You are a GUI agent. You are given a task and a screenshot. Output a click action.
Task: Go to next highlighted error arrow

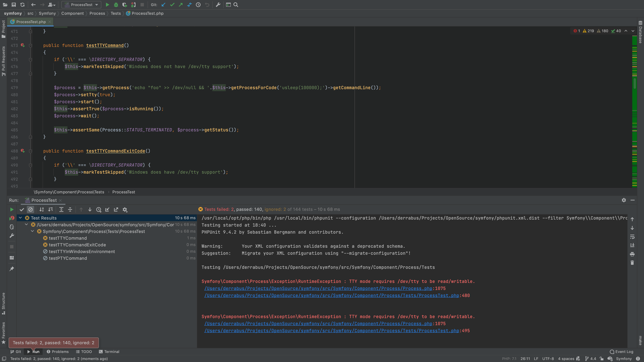[633, 31]
